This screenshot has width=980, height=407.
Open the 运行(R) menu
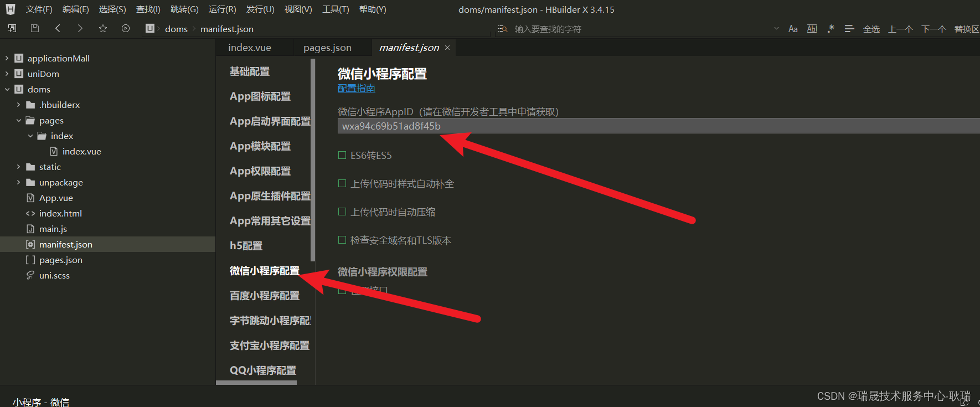222,9
